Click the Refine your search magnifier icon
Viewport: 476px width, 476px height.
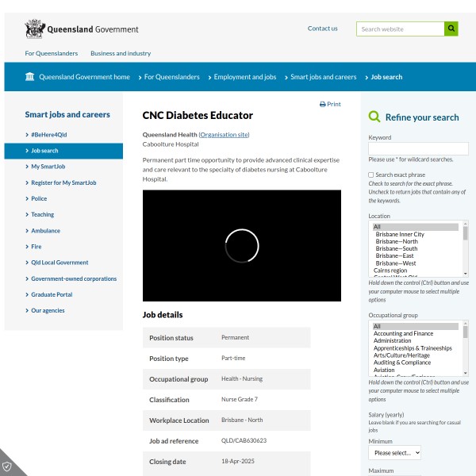pyautogui.click(x=374, y=117)
